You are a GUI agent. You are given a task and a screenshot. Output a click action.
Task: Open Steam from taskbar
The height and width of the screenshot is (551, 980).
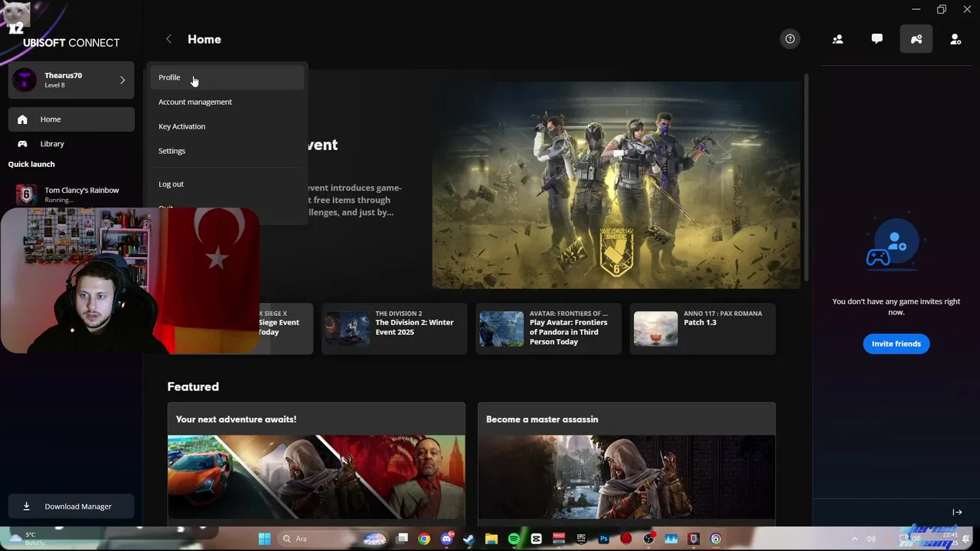click(x=469, y=539)
